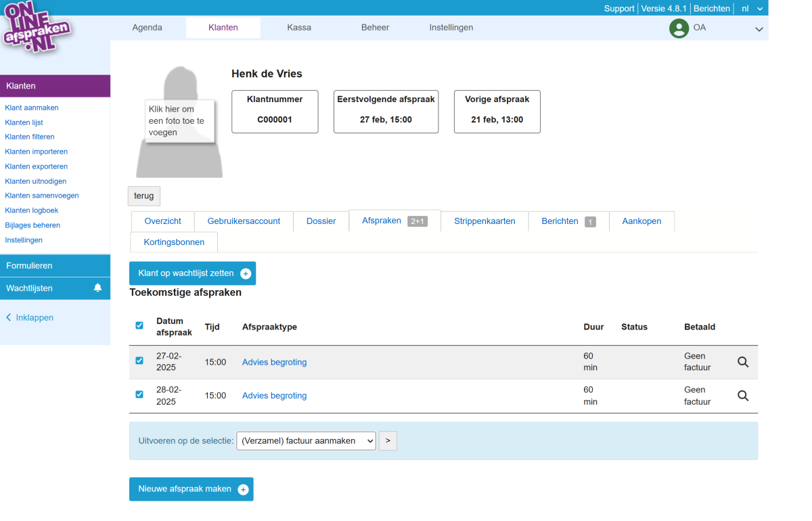
Task: Click the green OA user avatar icon
Action: pyautogui.click(x=679, y=28)
